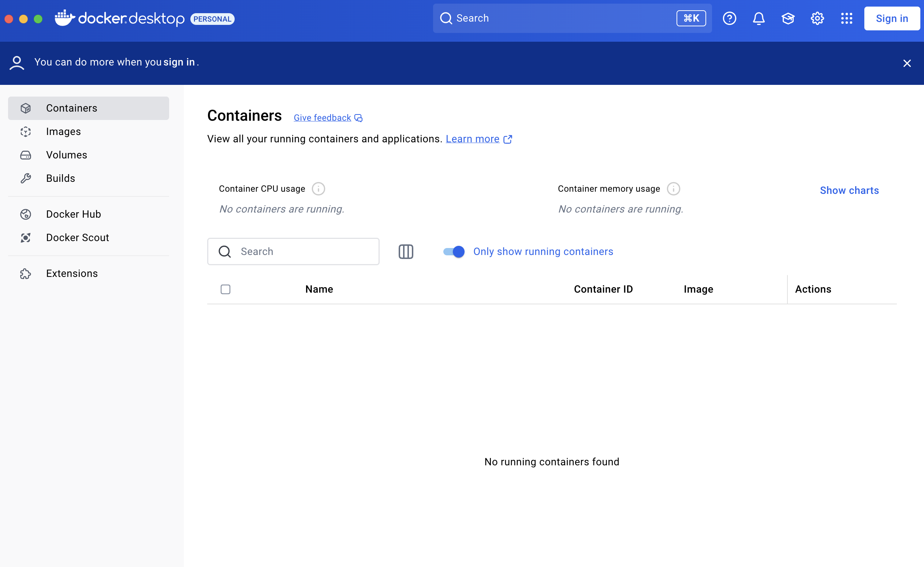924x567 pixels.
Task: Open the help question mark icon
Action: (x=729, y=18)
